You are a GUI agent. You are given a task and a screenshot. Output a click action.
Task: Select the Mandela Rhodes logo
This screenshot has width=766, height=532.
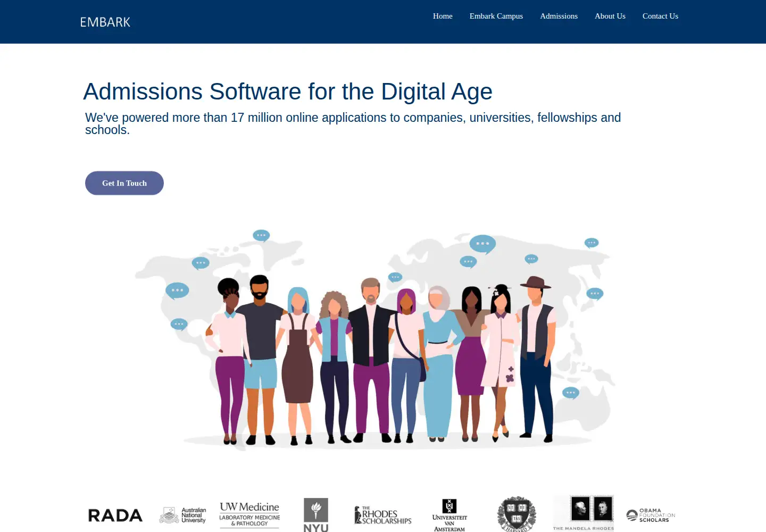584,513
